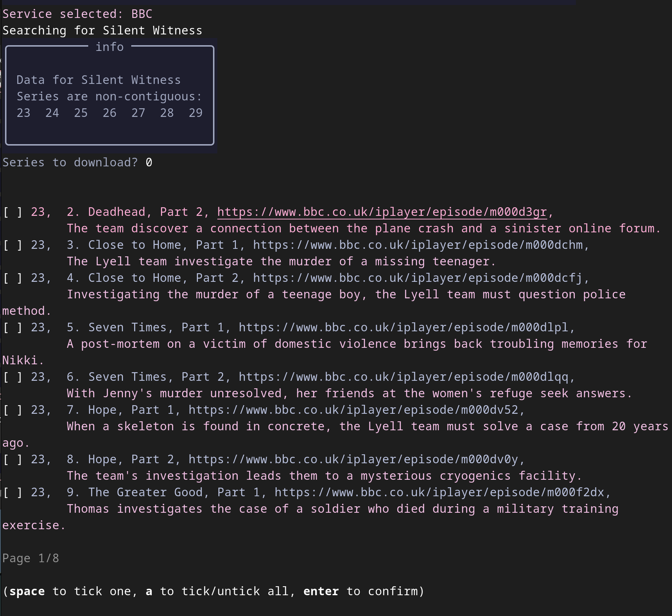Viewport: 672px width, 616px height.
Task: Click the 'Thomas investigates the case' description
Action: (342, 509)
